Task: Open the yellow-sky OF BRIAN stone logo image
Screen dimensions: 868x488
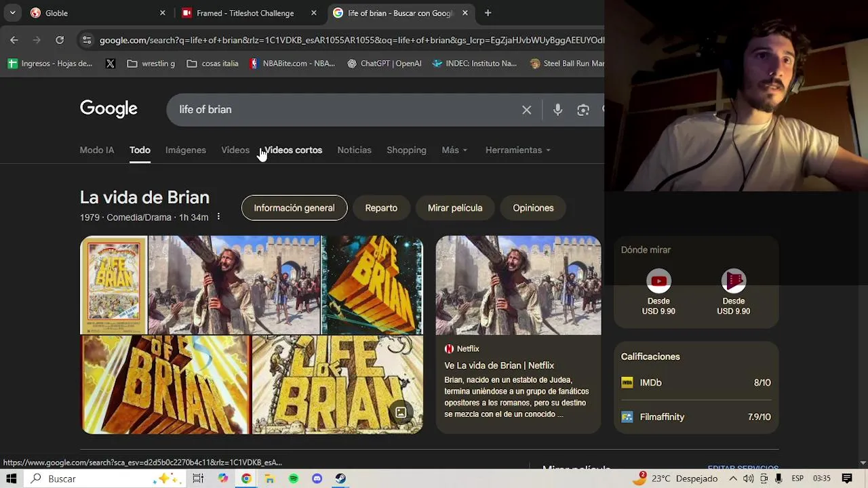Action: coord(165,385)
